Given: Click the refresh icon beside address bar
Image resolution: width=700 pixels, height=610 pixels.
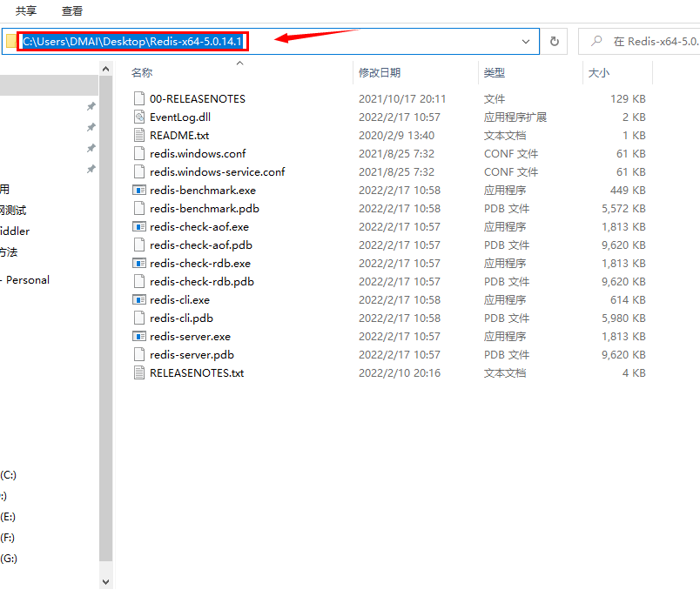Looking at the screenshot, I should 554,42.
